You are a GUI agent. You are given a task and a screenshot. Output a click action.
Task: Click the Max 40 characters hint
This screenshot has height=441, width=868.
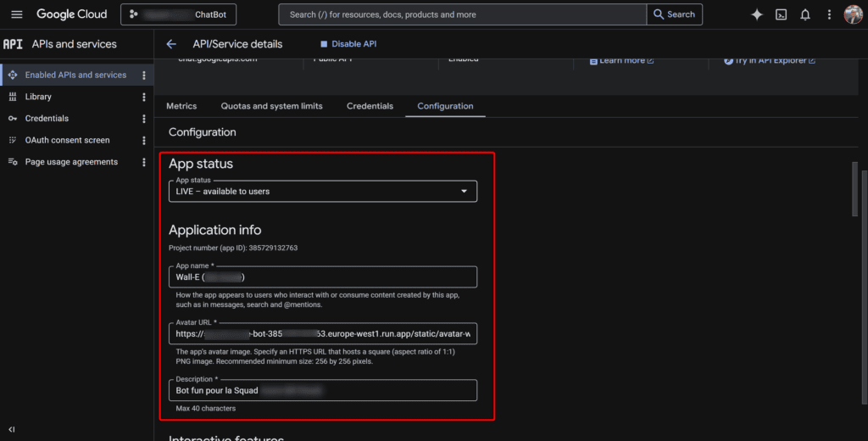point(205,408)
